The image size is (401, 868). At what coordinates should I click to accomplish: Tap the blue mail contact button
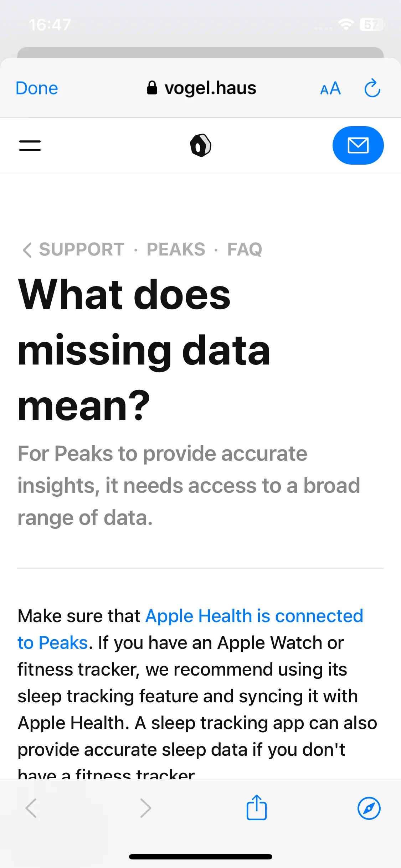[358, 145]
